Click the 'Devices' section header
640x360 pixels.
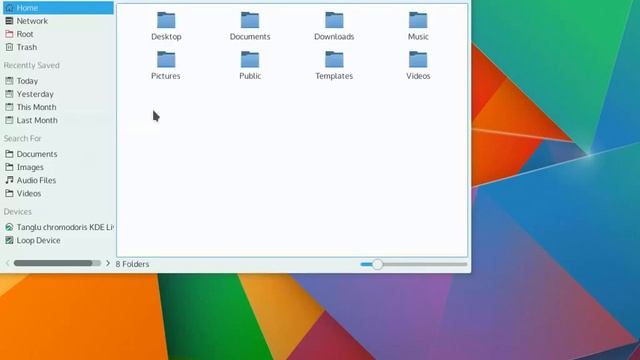(18, 211)
